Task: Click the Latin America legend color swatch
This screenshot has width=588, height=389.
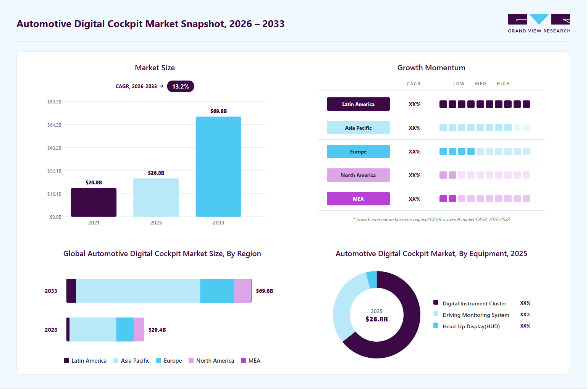Action: point(66,360)
